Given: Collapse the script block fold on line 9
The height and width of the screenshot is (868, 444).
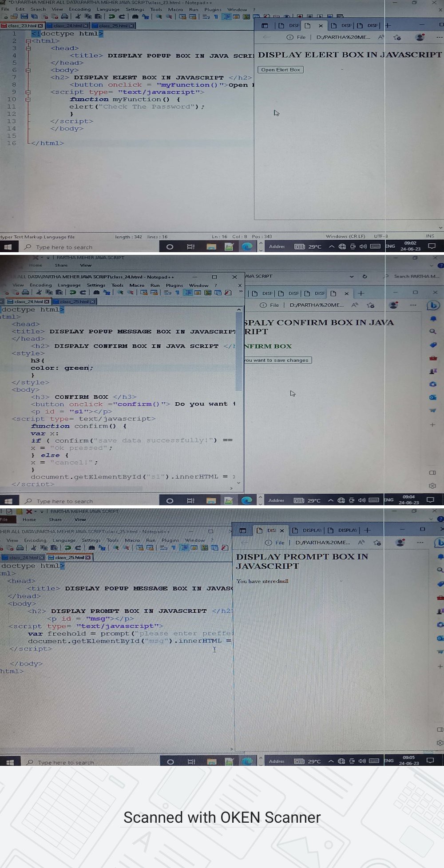Looking at the screenshot, I should click(x=28, y=92).
